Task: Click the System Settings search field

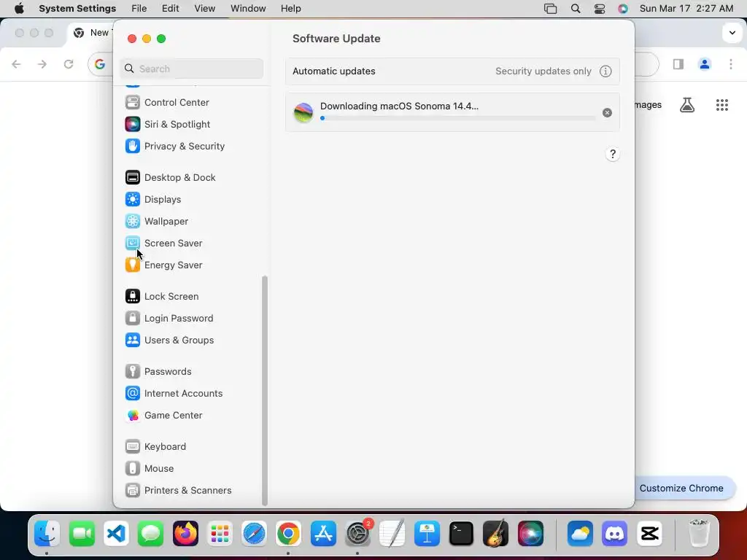Action: click(192, 69)
